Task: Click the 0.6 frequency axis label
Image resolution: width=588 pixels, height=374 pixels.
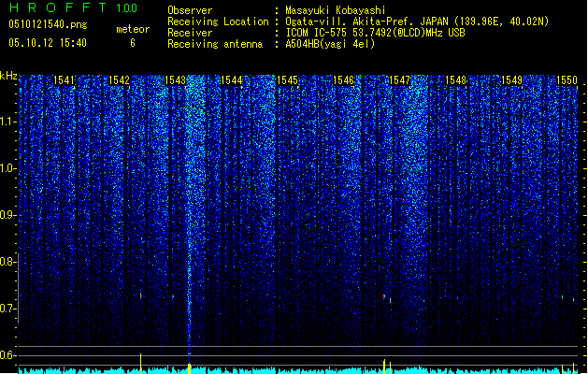Action: coord(8,355)
